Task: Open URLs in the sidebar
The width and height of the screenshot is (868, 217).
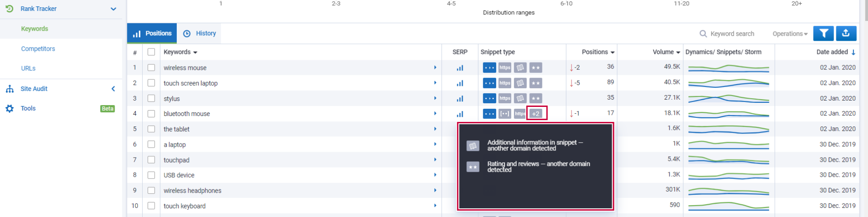Action: coord(28,68)
